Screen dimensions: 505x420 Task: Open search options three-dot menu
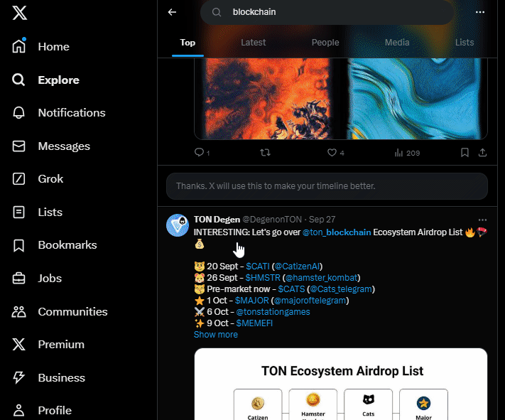pyautogui.click(x=480, y=12)
